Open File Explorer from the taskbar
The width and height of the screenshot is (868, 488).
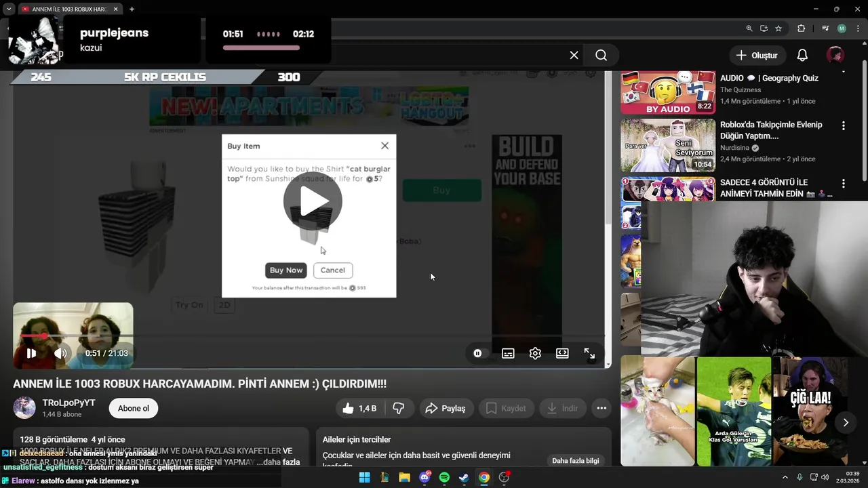404,477
